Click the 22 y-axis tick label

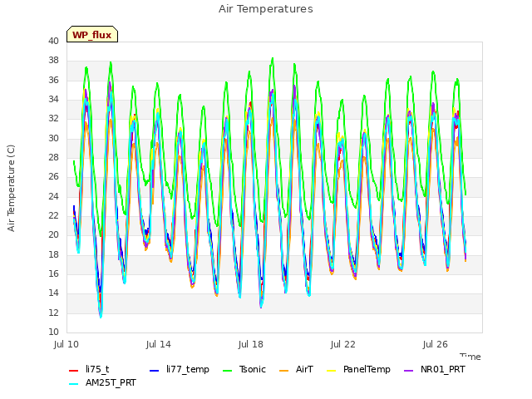(x=53, y=216)
